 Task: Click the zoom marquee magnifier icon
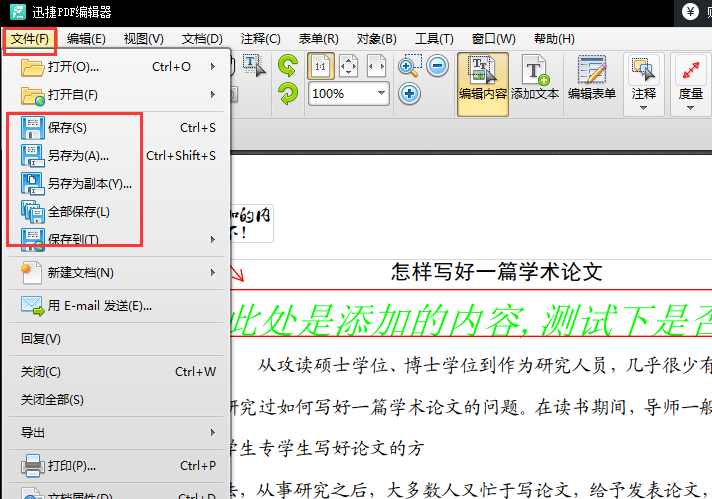pos(410,66)
